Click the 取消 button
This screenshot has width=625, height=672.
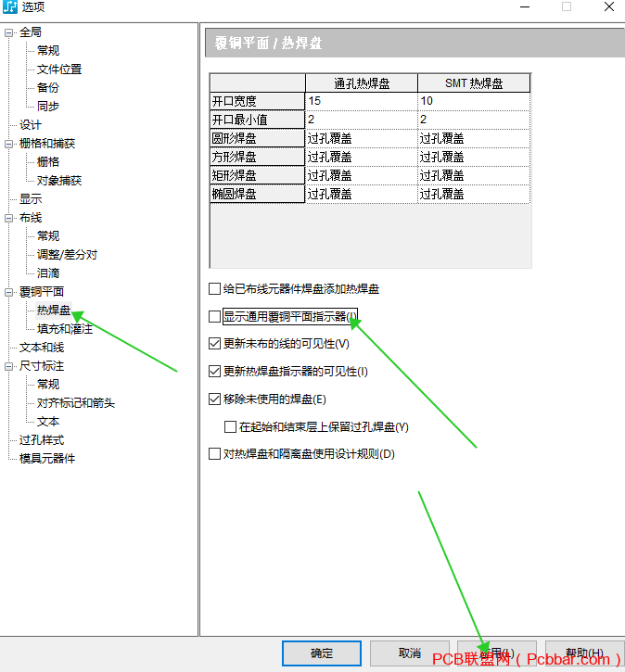[x=409, y=653]
